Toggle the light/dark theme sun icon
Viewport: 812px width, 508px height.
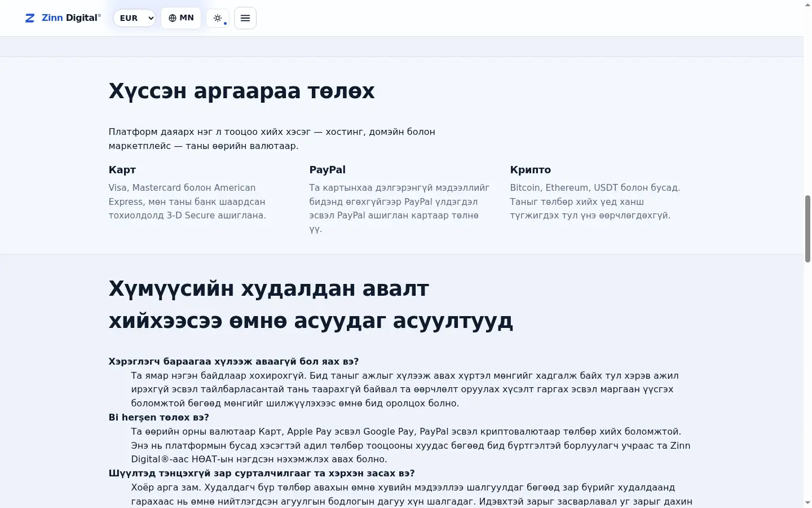(218, 18)
